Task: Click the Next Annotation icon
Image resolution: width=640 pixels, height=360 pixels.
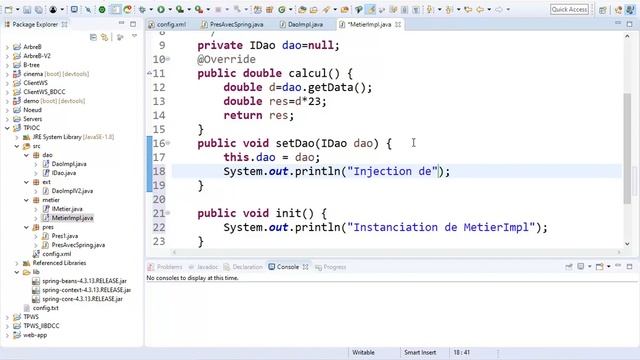Action: click(430, 9)
